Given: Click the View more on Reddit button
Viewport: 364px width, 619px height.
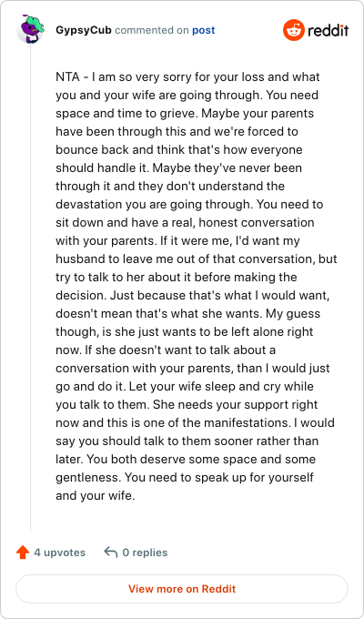Looking at the screenshot, I should (182, 589).
